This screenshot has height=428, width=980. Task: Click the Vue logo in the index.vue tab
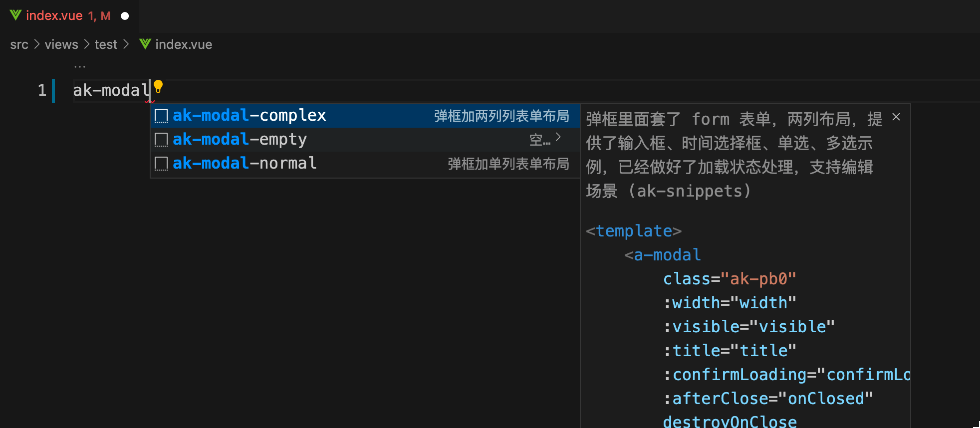[15, 15]
